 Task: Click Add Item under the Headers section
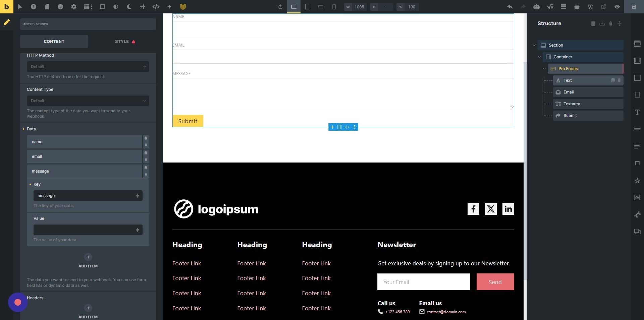pos(88,311)
